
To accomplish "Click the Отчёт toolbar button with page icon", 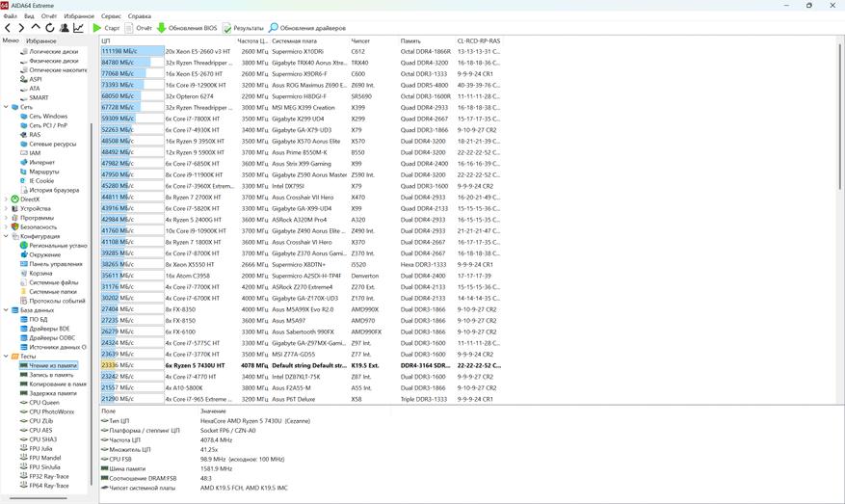I will (x=139, y=28).
